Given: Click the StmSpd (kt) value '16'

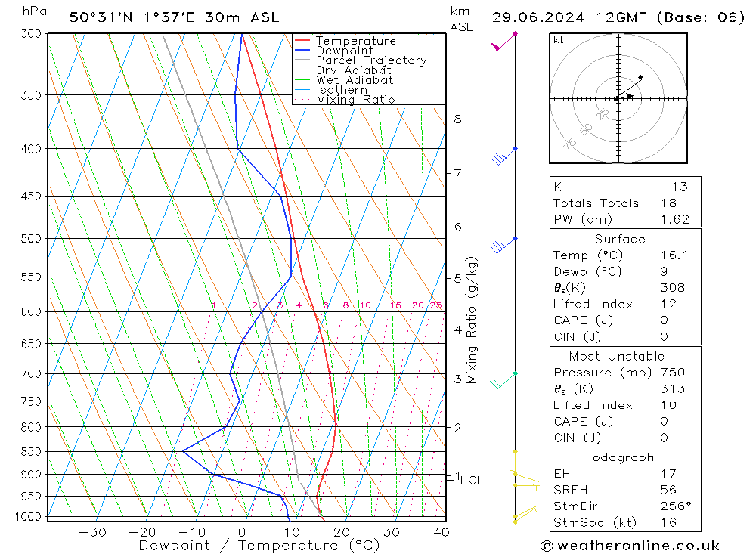Looking at the screenshot, I should tap(669, 522).
